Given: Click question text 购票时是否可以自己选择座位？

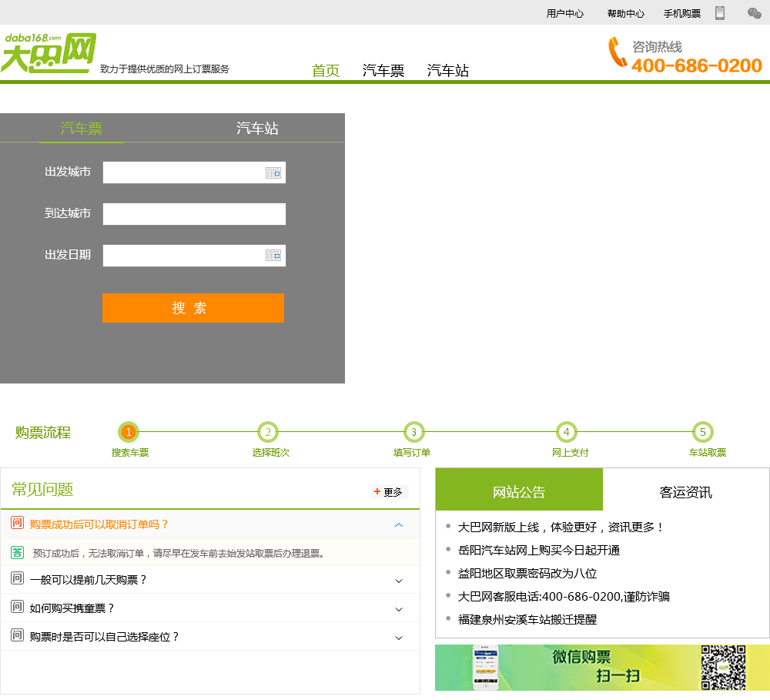Looking at the screenshot, I should tap(105, 637).
